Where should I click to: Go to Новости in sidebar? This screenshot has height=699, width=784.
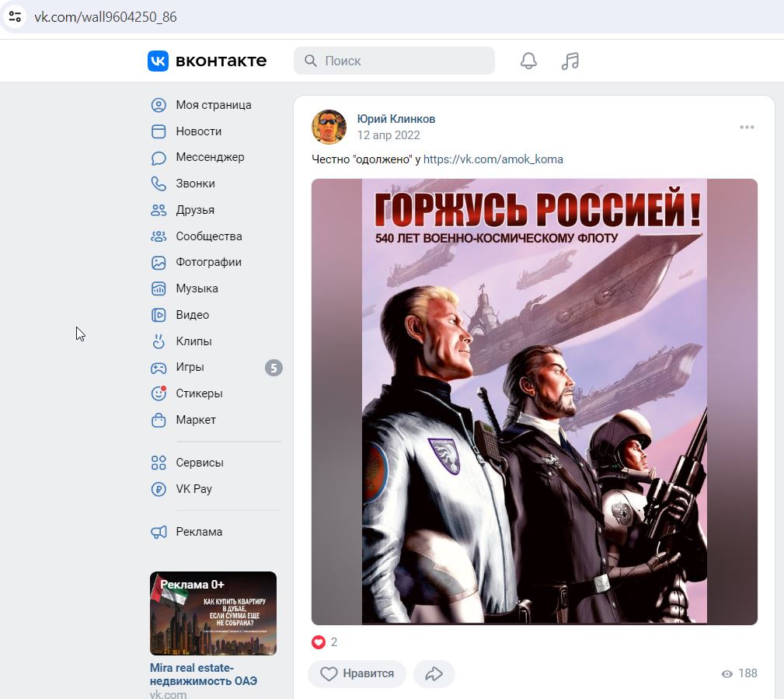pos(198,131)
